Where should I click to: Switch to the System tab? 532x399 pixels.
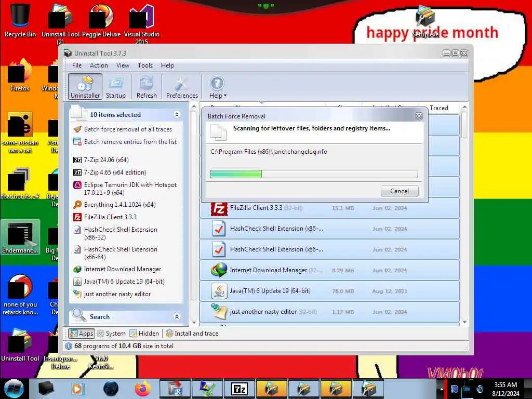(111, 334)
